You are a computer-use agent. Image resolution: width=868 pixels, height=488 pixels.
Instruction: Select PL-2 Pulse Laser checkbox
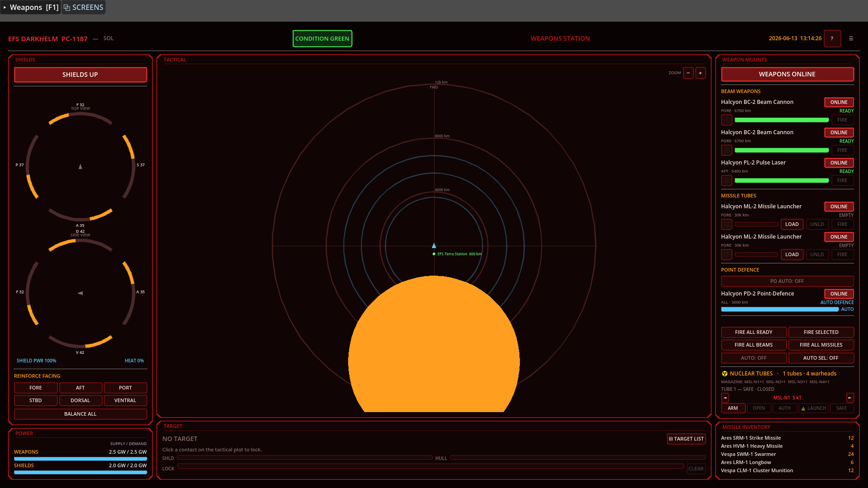(726, 181)
